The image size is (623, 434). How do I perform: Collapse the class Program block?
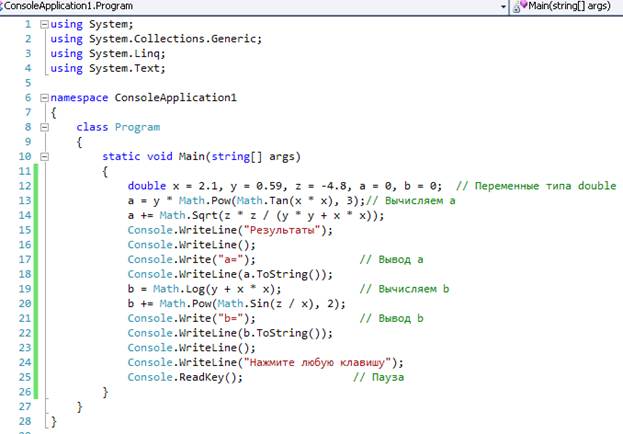[44, 127]
